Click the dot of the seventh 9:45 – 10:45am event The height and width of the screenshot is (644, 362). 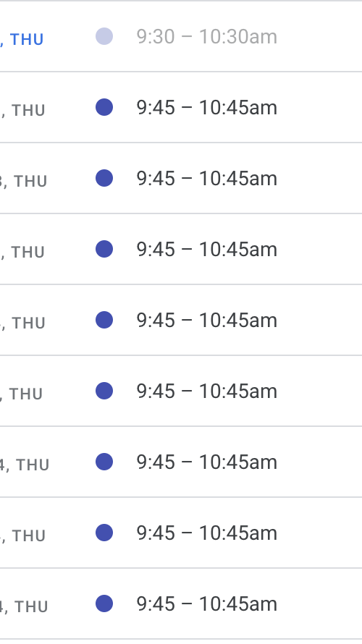(x=104, y=533)
